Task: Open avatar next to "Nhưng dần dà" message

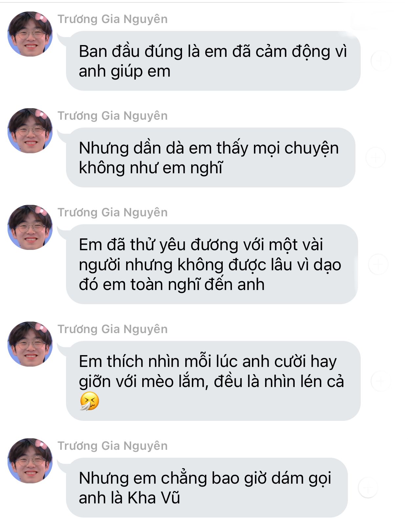Action: [30, 131]
